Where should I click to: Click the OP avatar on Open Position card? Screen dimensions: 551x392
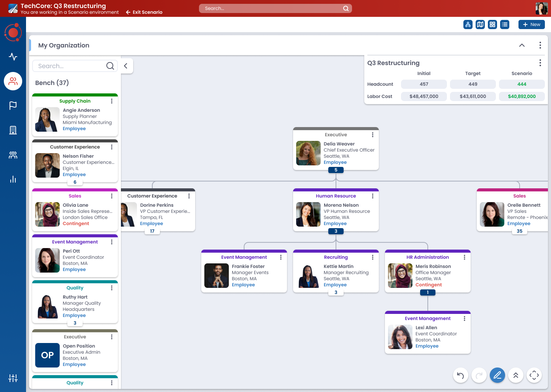(47, 355)
